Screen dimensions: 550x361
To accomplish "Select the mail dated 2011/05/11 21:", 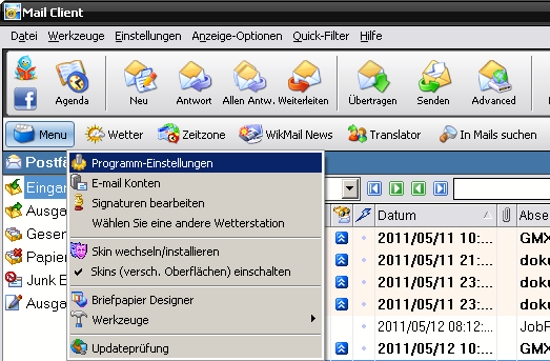I will (435, 260).
